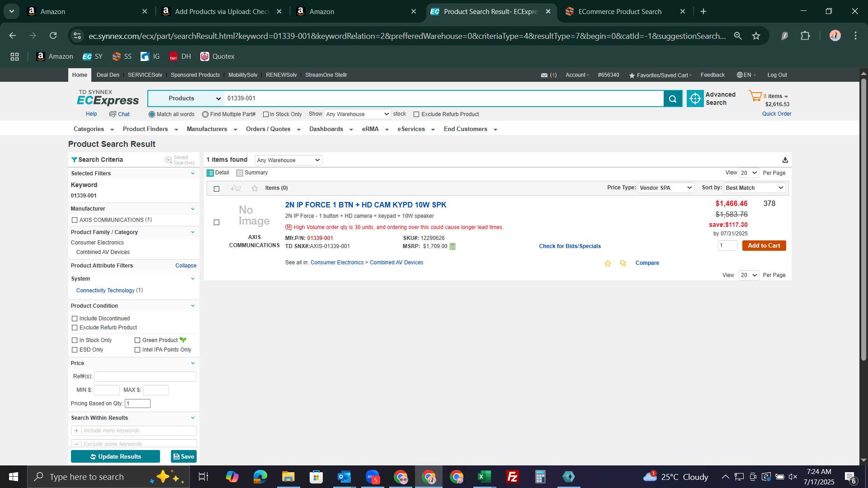Open FileZilla from the taskbar

pyautogui.click(x=512, y=477)
